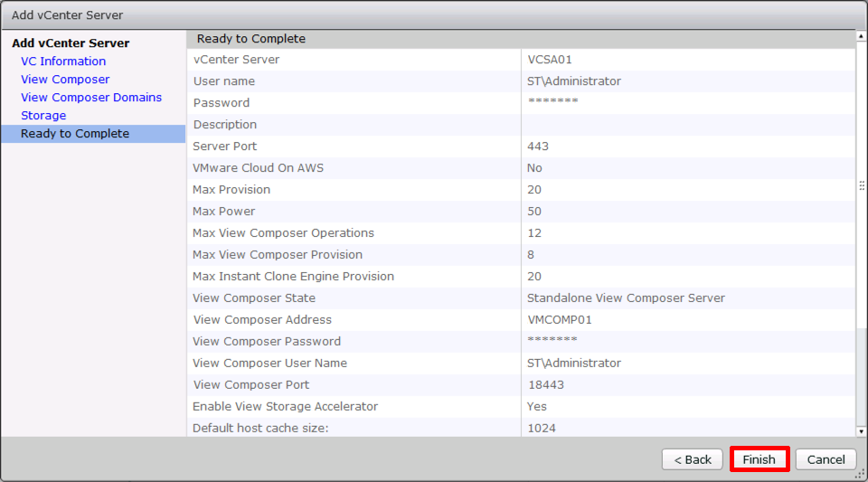Click the Back button
Image resolution: width=868 pixels, height=482 pixels.
pyautogui.click(x=692, y=459)
